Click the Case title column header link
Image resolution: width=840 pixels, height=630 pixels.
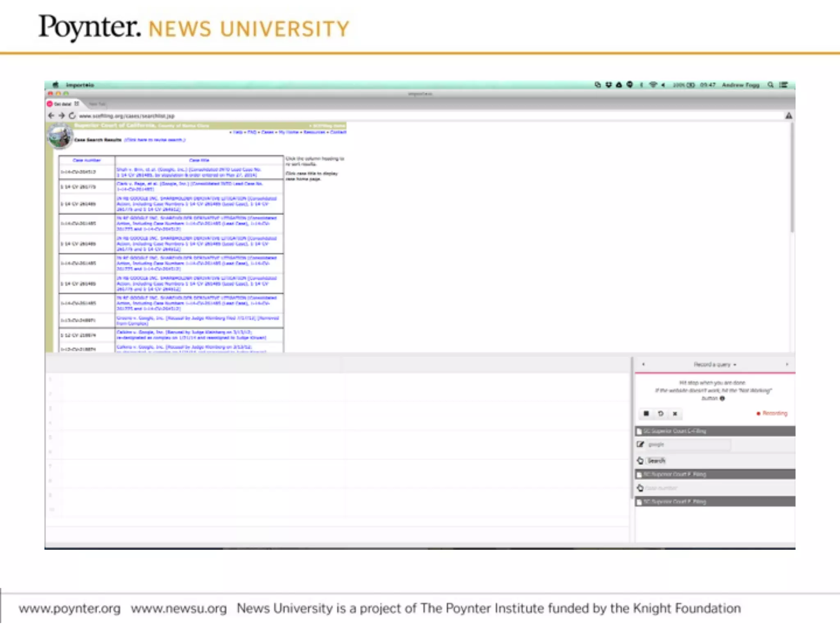[x=199, y=160]
